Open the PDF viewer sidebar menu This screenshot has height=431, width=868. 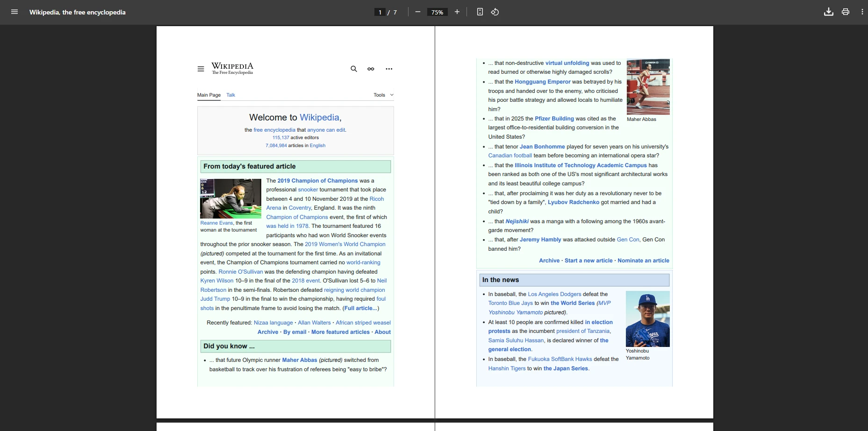tap(14, 12)
